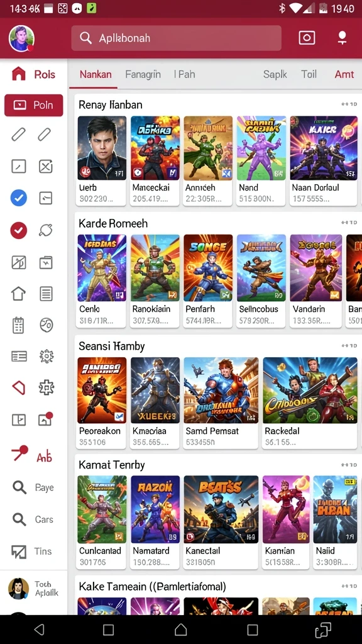The width and height of the screenshot is (362, 644).
Task: Tap the Android home pentagon button
Action: pyautogui.click(x=181, y=629)
